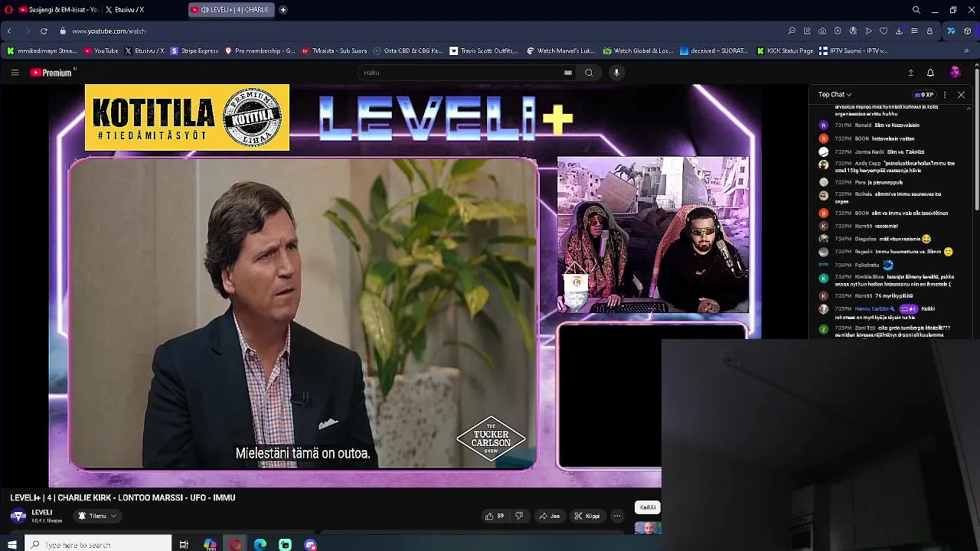
Task: Open the Watch Marvel's Luk... bookmark
Action: click(561, 51)
